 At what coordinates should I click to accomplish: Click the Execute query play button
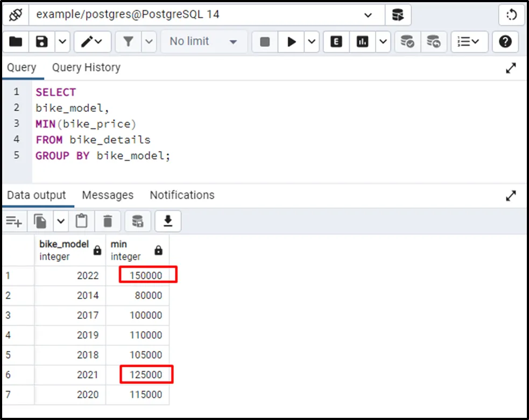point(291,41)
